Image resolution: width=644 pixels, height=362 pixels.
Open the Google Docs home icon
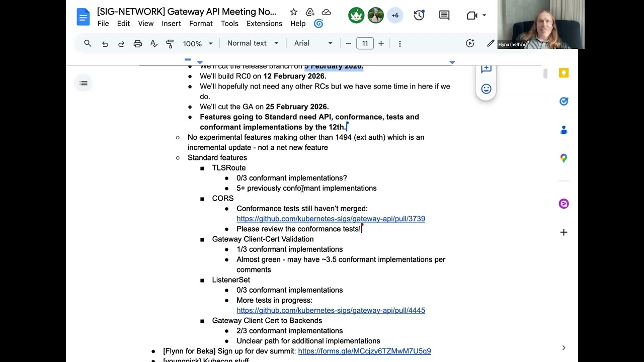[x=83, y=17]
